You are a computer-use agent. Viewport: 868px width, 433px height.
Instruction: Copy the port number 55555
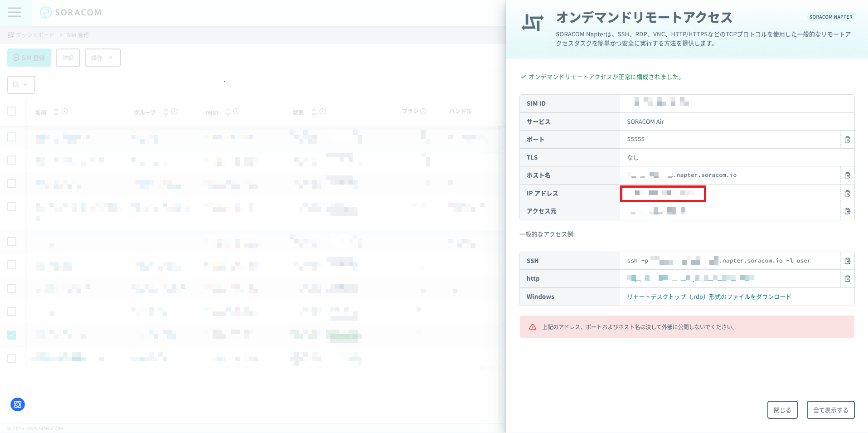847,139
